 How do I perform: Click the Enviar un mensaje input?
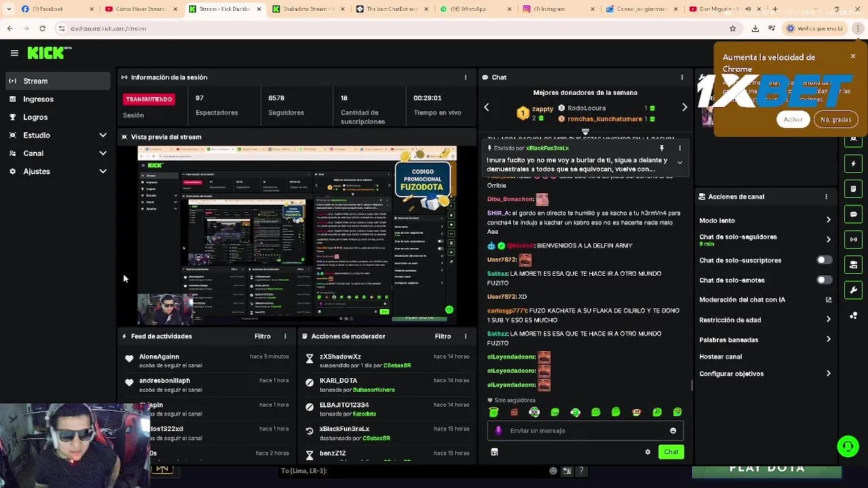click(585, 430)
